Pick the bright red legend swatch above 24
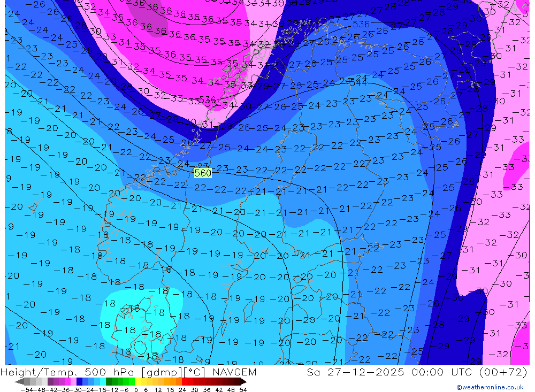Viewport: 535px width, 392px height. coord(185,381)
